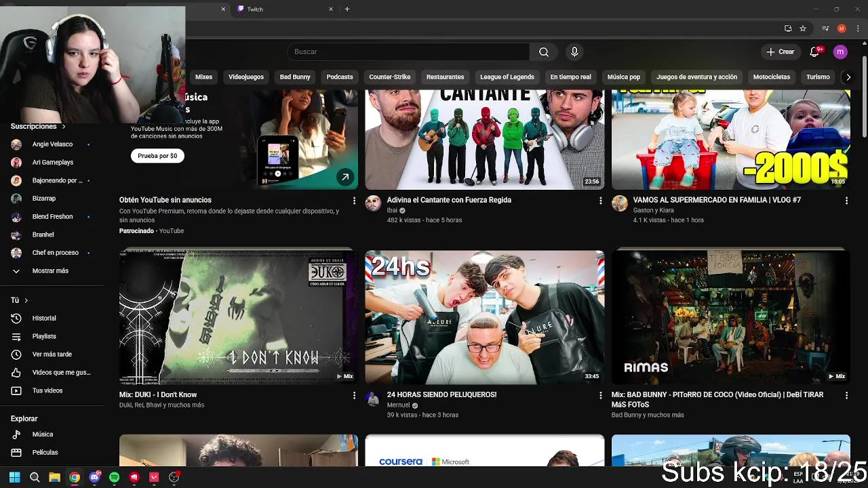Play Mix: DUKI I Don't Know thumbnail
Screen dimensions: 868x488
pyautogui.click(x=238, y=317)
